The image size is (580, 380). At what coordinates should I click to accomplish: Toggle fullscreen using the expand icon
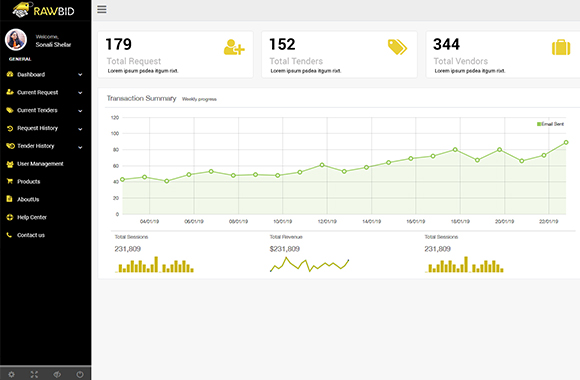tap(34, 374)
